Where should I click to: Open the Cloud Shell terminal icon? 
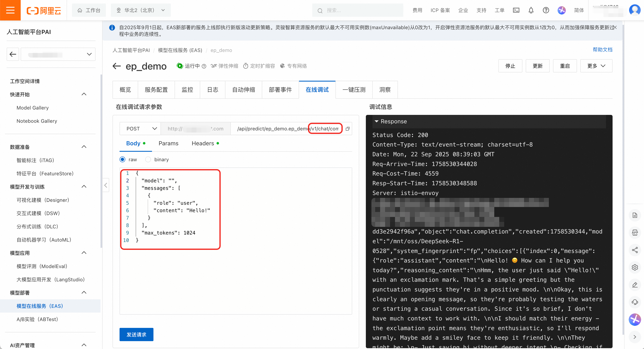pos(516,10)
